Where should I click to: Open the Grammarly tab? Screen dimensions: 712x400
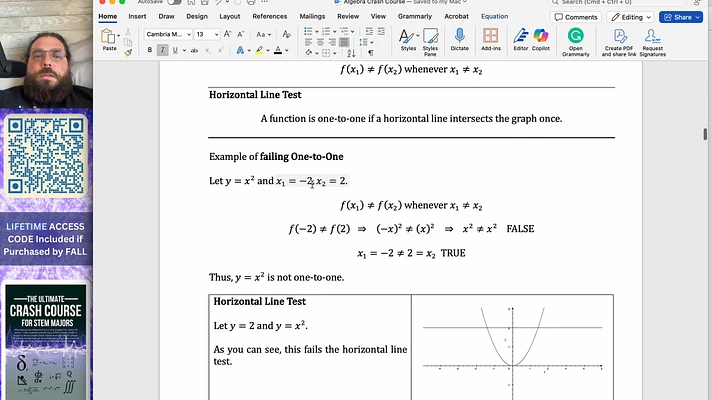[x=415, y=16]
